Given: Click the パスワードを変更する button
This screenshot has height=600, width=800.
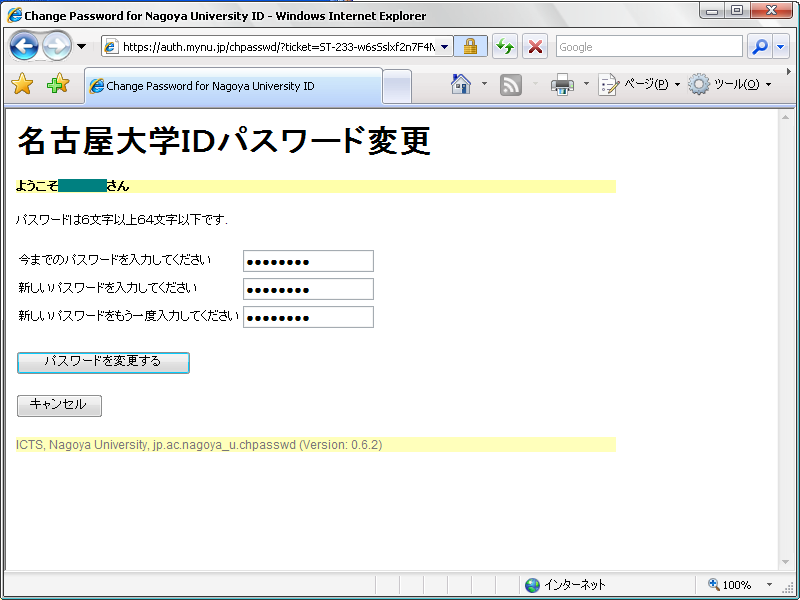Looking at the screenshot, I should 102,362.
